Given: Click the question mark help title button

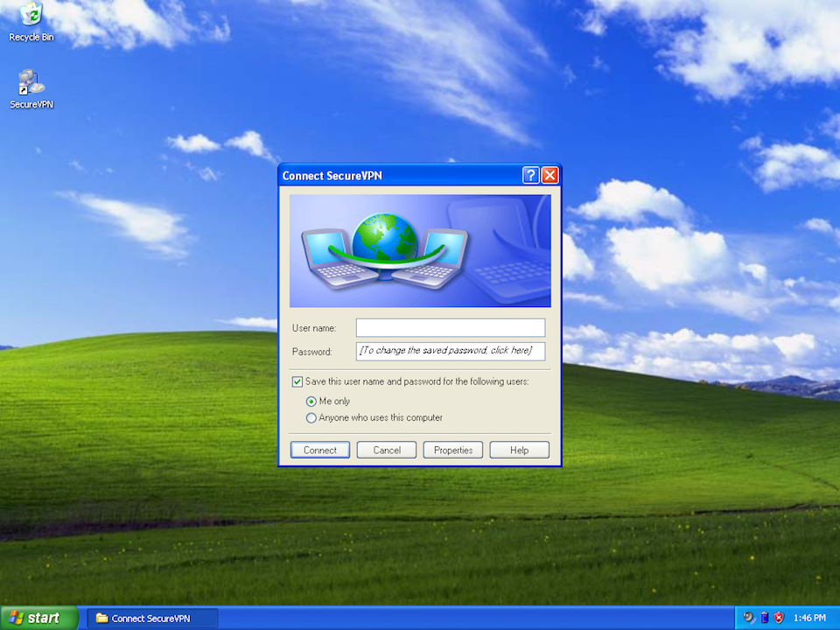Looking at the screenshot, I should tap(531, 176).
